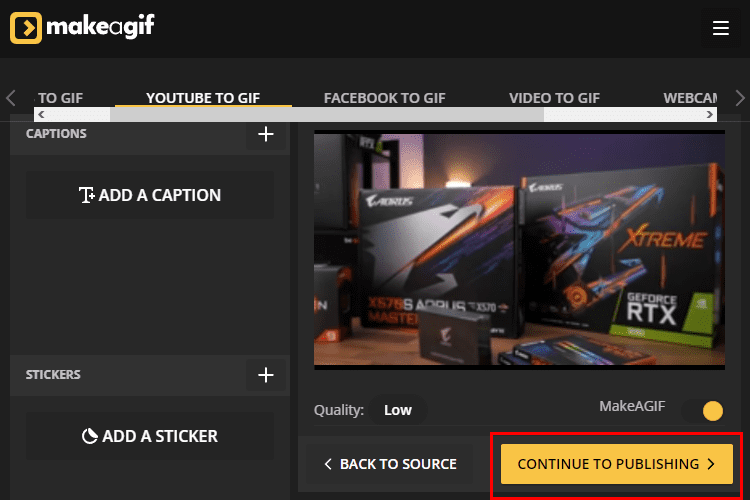
Task: Click Continue to Publishing button
Action: tap(617, 464)
